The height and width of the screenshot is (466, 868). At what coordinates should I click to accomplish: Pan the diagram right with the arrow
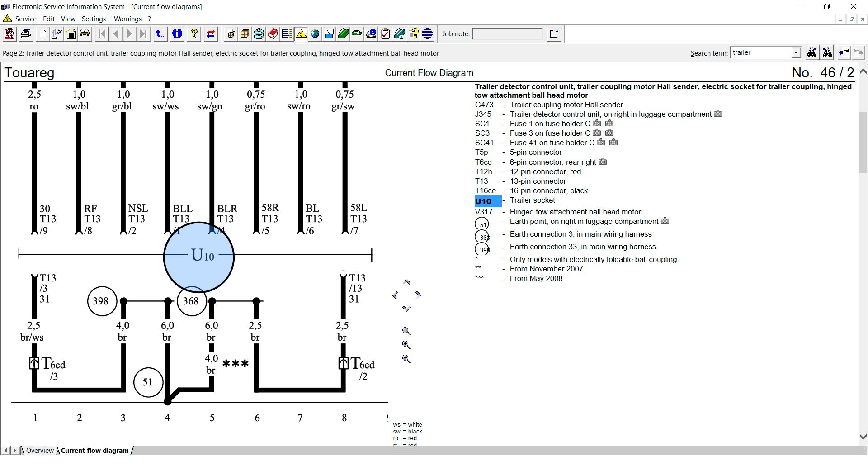tap(418, 295)
